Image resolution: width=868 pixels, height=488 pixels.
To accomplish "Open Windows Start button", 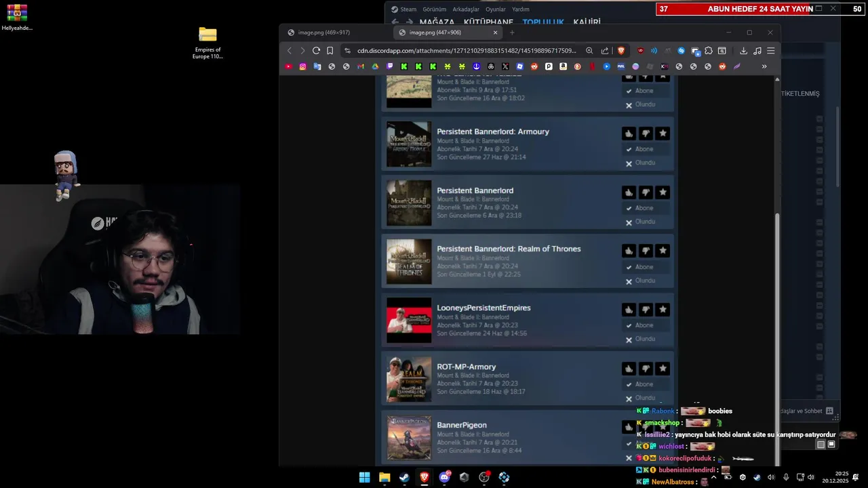I will pyautogui.click(x=365, y=477).
